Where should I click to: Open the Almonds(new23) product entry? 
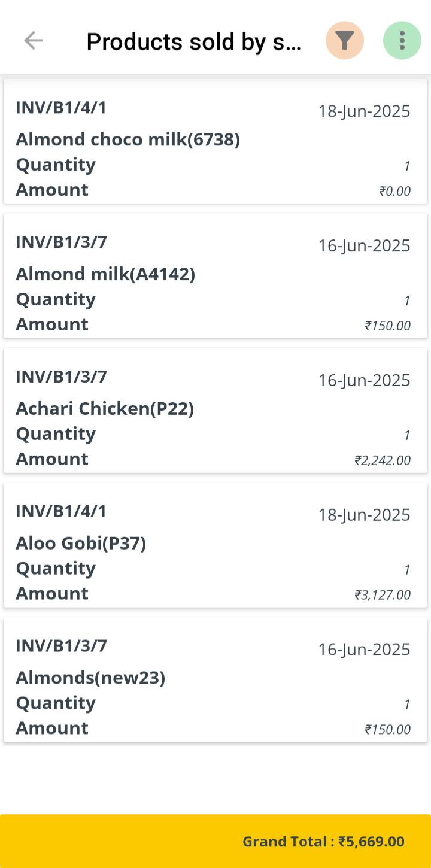(x=90, y=678)
